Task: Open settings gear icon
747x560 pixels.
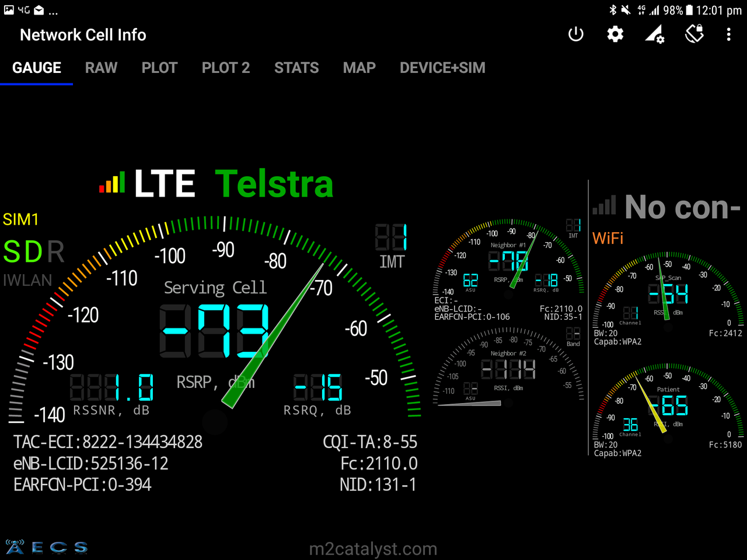Action: pyautogui.click(x=615, y=34)
